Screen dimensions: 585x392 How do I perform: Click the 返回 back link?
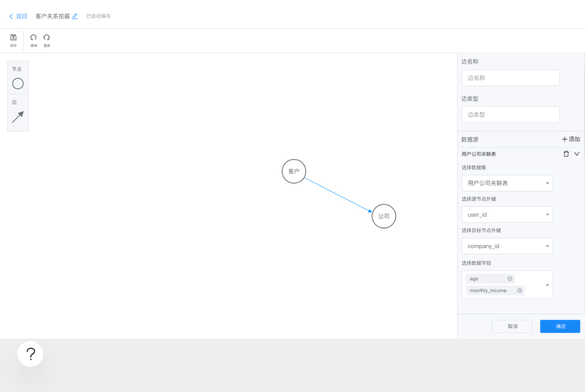click(18, 16)
